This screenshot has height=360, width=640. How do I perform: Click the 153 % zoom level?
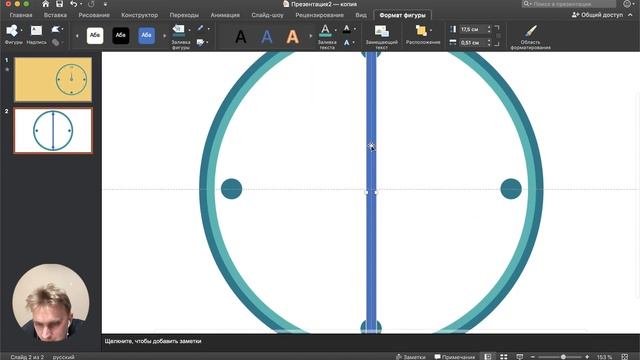(x=604, y=357)
